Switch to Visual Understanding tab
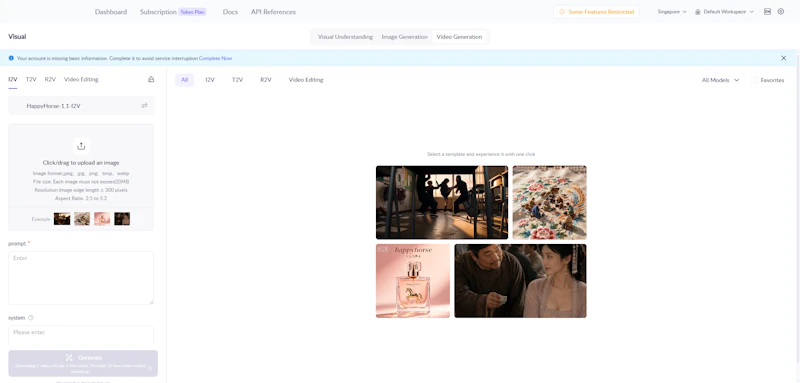 [345, 37]
